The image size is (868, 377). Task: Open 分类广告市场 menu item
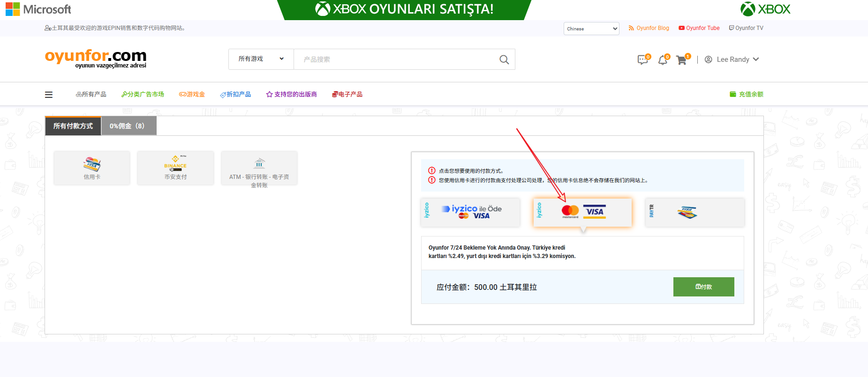coord(143,95)
